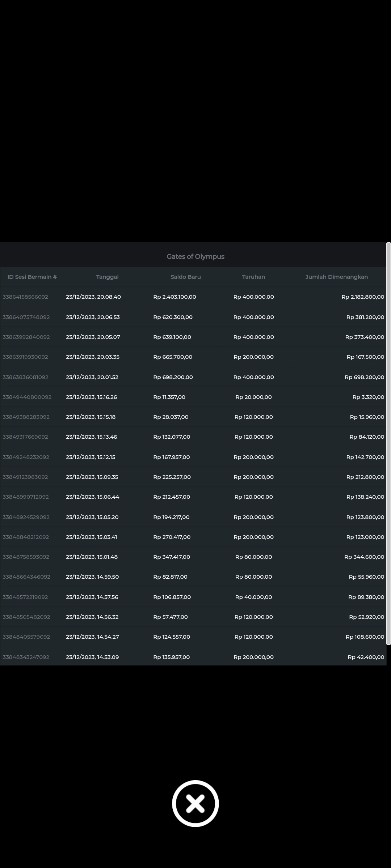
Task: Select session ID 33848758593092
Action: pos(26,557)
